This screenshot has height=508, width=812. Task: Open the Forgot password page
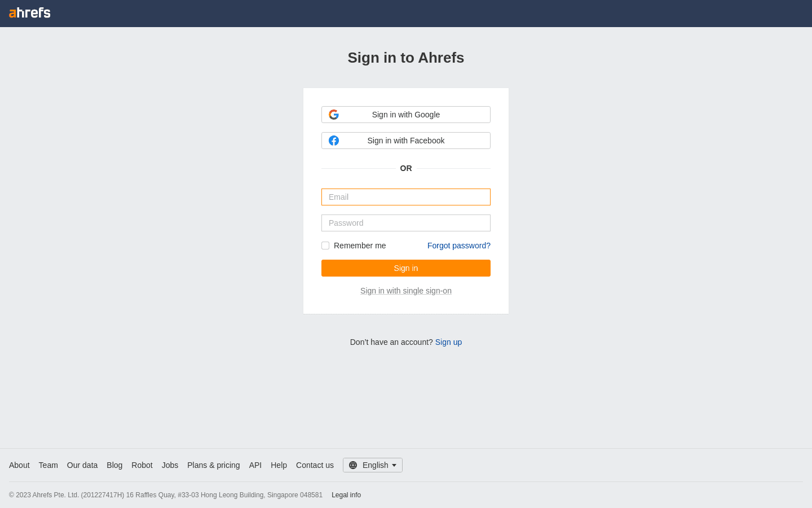pyautogui.click(x=458, y=246)
